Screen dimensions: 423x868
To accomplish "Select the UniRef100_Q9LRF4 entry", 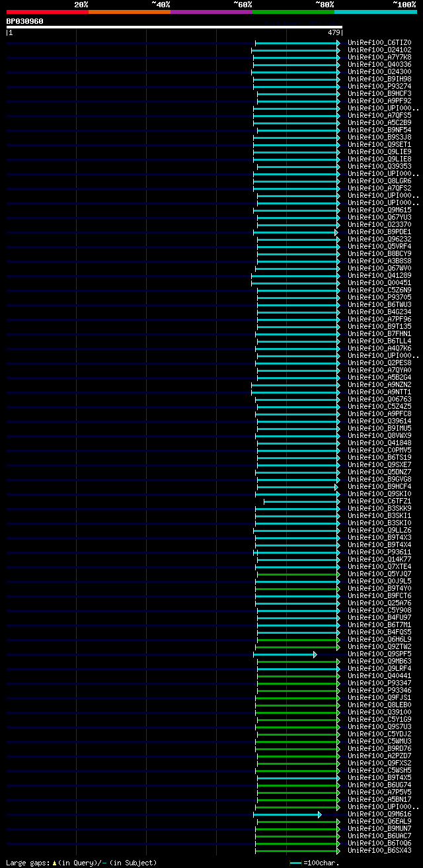I will coord(379,669).
